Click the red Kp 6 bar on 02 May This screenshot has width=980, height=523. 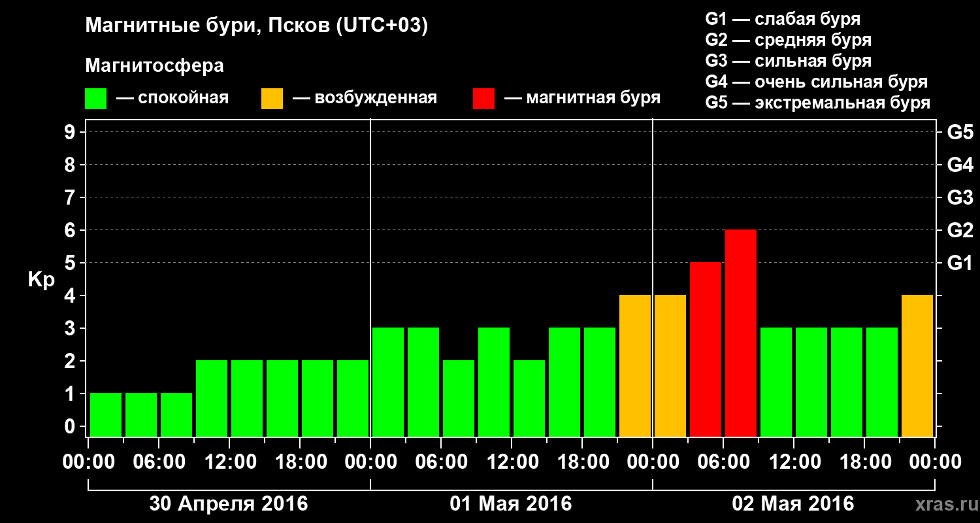click(x=741, y=333)
